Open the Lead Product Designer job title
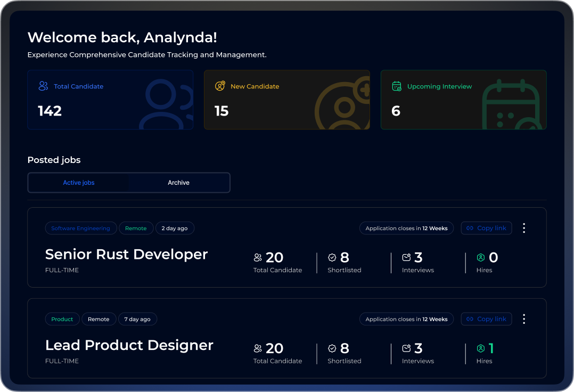 [129, 345]
